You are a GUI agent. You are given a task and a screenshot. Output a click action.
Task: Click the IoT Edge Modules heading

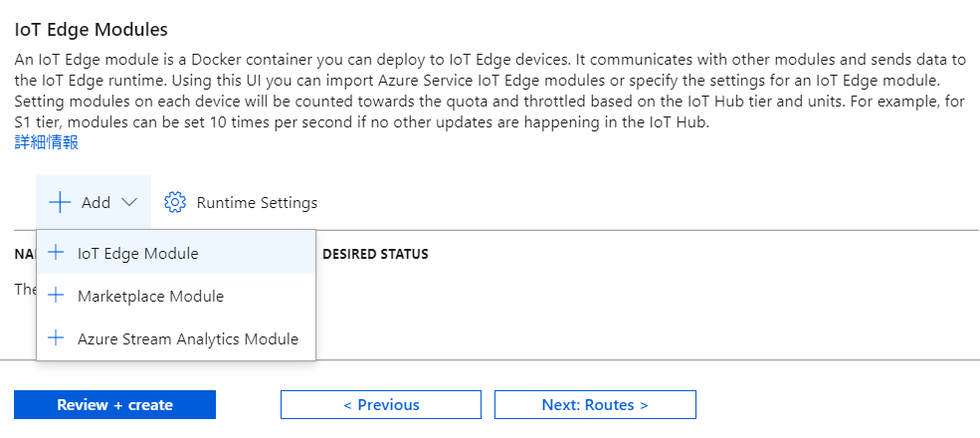point(91,30)
